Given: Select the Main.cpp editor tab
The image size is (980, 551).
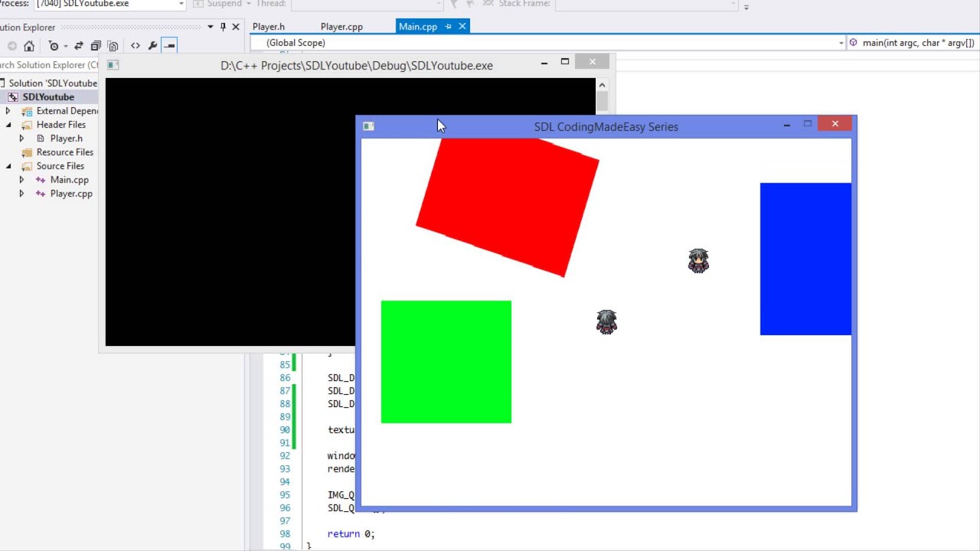Looking at the screenshot, I should [418, 27].
